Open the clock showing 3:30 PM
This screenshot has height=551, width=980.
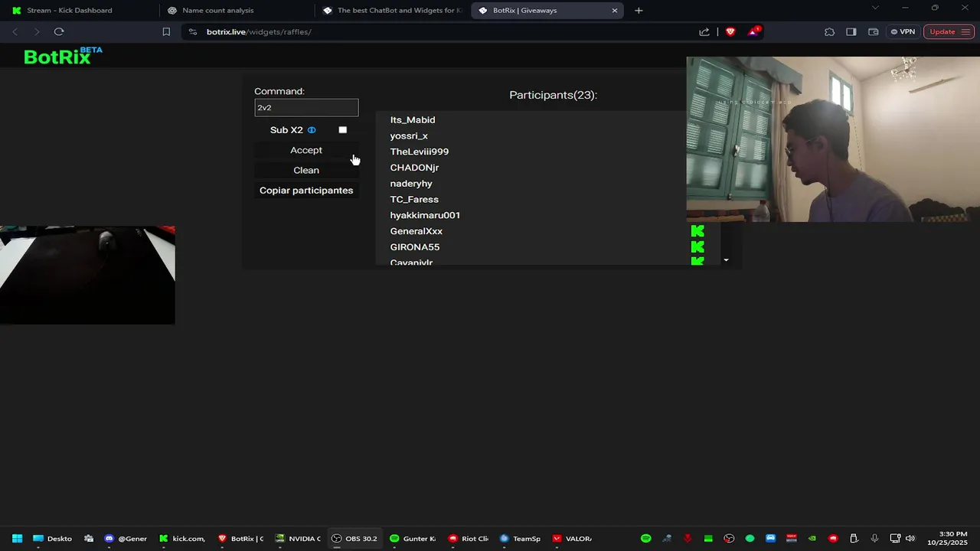click(947, 539)
